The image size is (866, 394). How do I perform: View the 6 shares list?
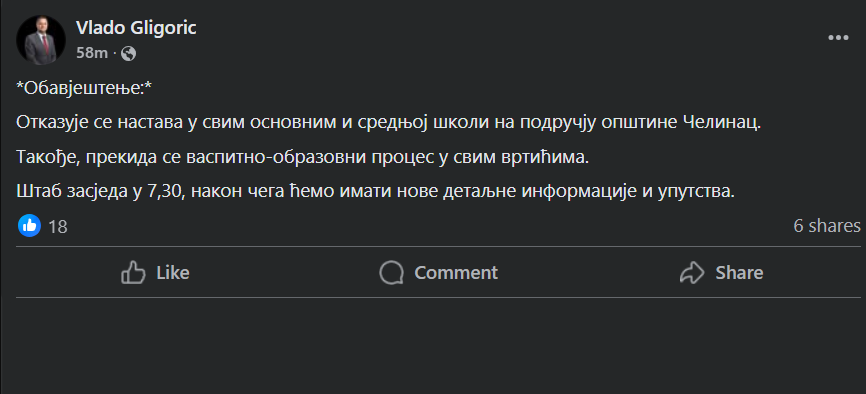click(x=827, y=225)
